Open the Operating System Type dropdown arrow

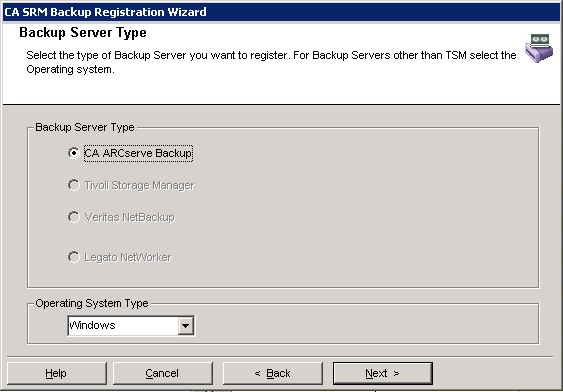point(186,326)
